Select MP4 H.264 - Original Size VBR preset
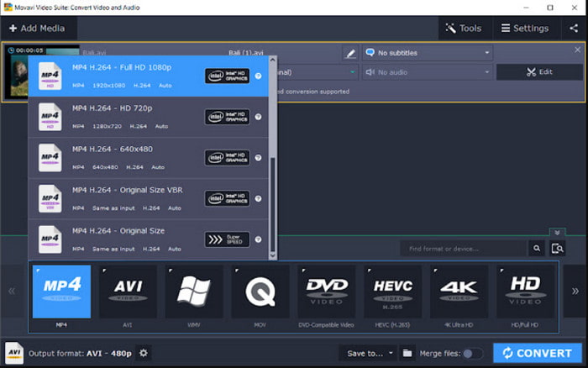This screenshot has width=588, height=368. pyautogui.click(x=149, y=199)
